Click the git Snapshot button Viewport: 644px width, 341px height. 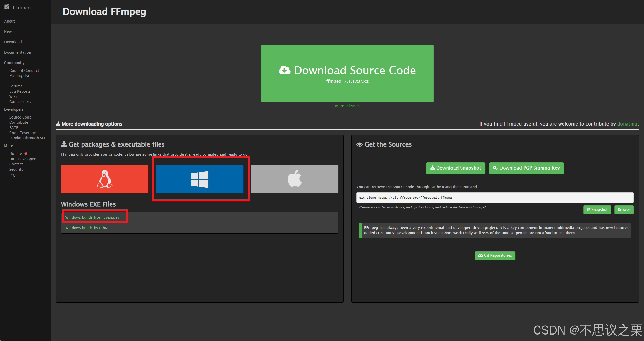597,210
